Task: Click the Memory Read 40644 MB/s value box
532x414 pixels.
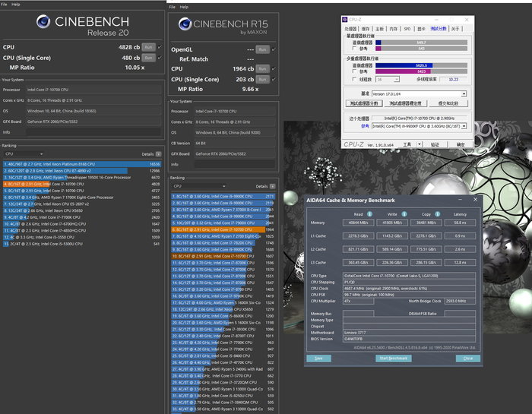Action: coord(358,223)
